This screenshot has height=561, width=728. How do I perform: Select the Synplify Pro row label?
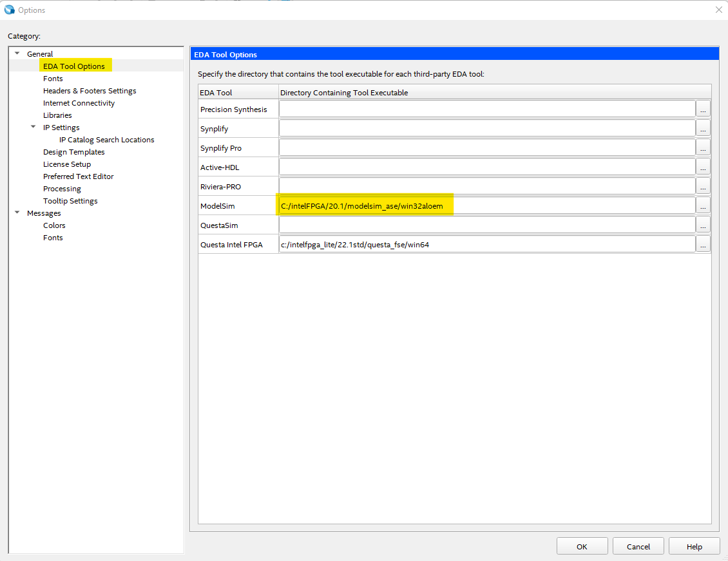coord(221,148)
